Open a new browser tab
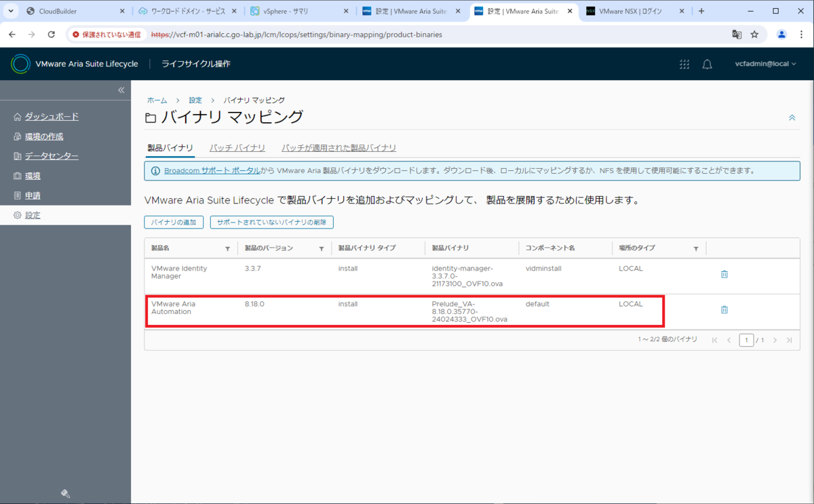Viewport: 814px width, 504px height. [x=701, y=11]
